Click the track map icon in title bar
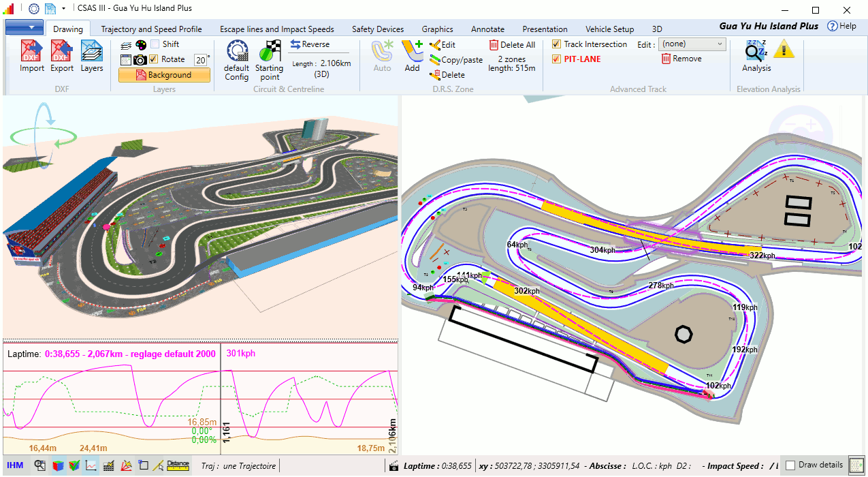This screenshot has width=868, height=477. (50, 9)
